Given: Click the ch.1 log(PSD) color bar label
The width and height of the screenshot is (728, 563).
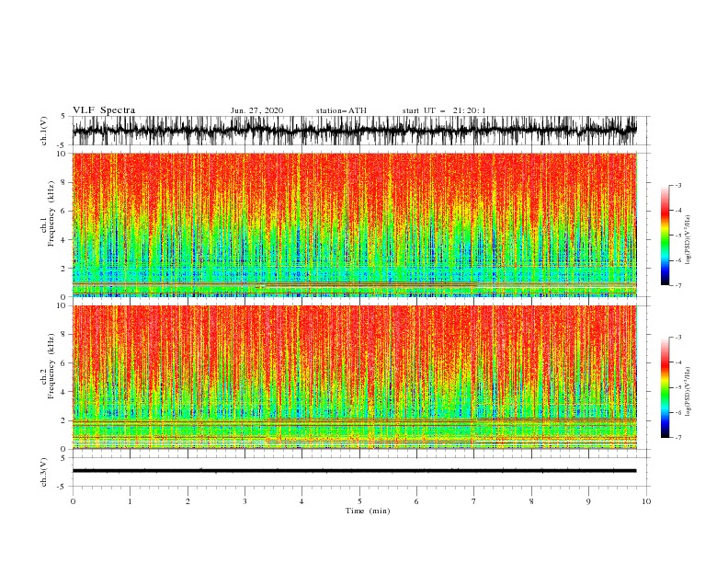Looking at the screenshot, I should 688,240.
